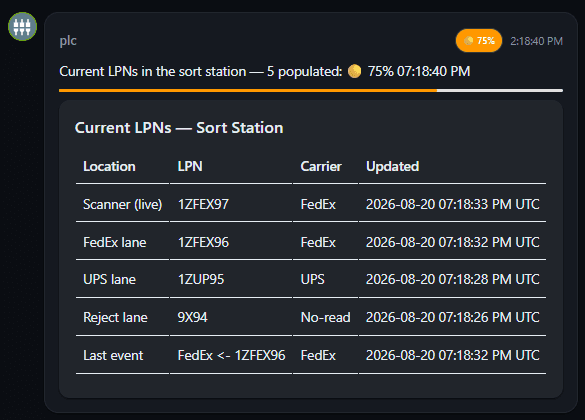The height and width of the screenshot is (420, 585).
Task: Click the plc bot avatar icon
Action: point(22,26)
